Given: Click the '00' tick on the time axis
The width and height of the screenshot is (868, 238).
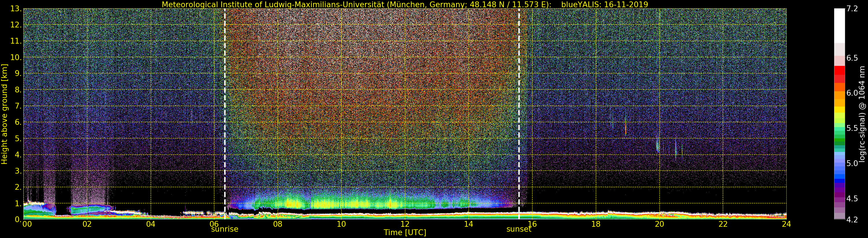Looking at the screenshot, I should 27,224.
